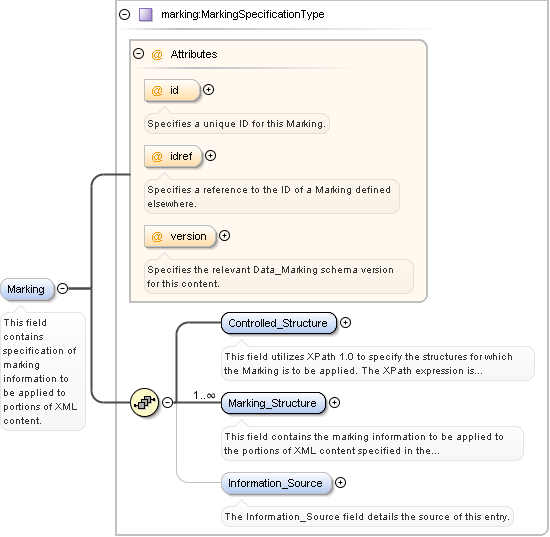Collapse the sequence compositor children
The width and height of the screenshot is (550, 537).
[x=168, y=402]
